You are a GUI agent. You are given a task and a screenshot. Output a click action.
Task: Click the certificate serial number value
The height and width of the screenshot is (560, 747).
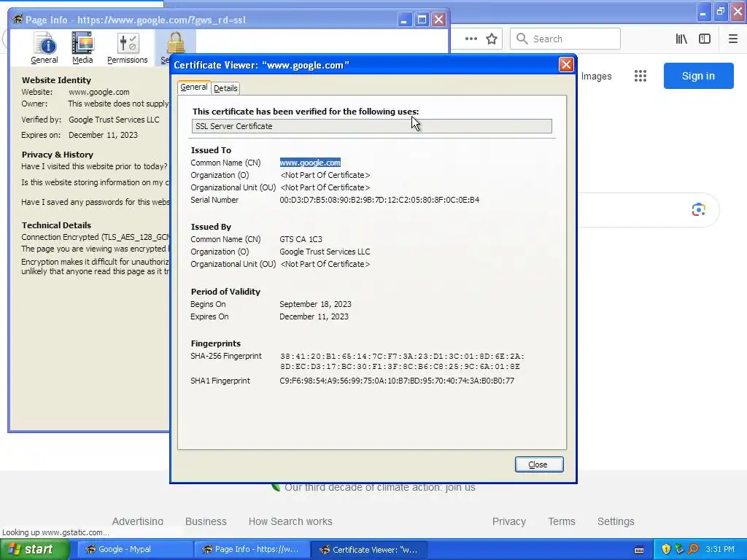379,200
